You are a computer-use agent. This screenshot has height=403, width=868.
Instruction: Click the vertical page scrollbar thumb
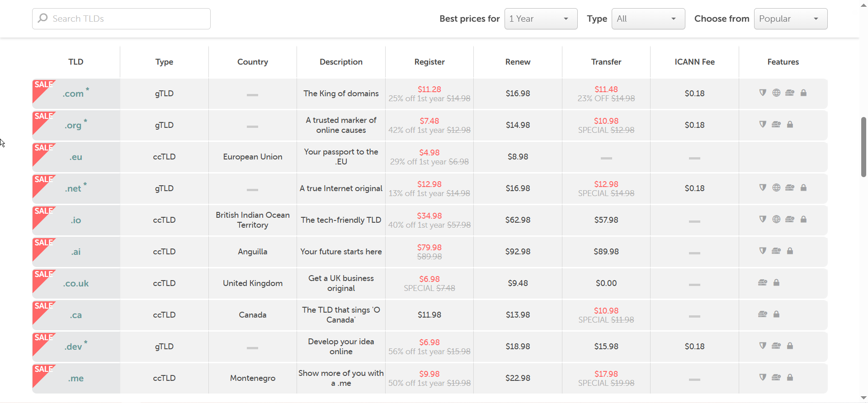[x=863, y=147]
